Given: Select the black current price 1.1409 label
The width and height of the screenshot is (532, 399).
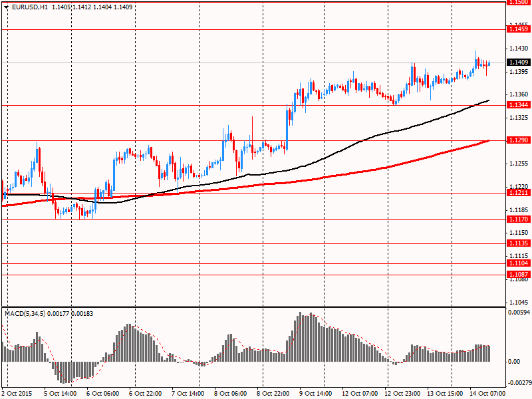Looking at the screenshot, I should pos(519,63).
